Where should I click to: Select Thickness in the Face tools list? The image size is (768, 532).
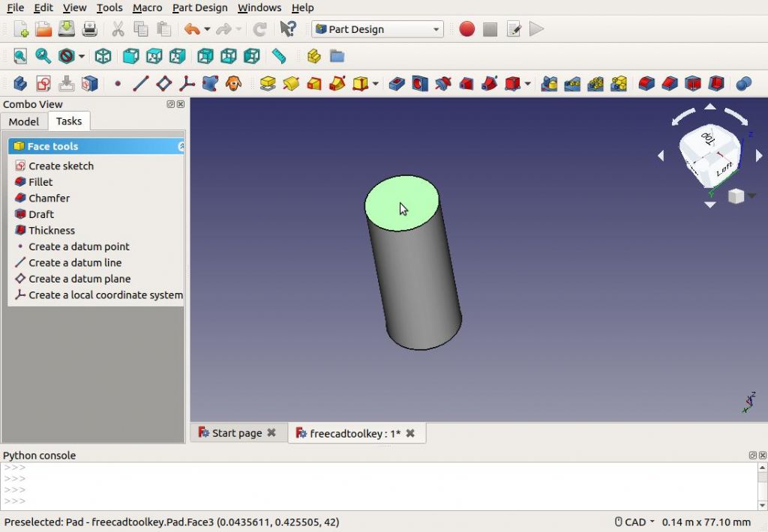52,231
